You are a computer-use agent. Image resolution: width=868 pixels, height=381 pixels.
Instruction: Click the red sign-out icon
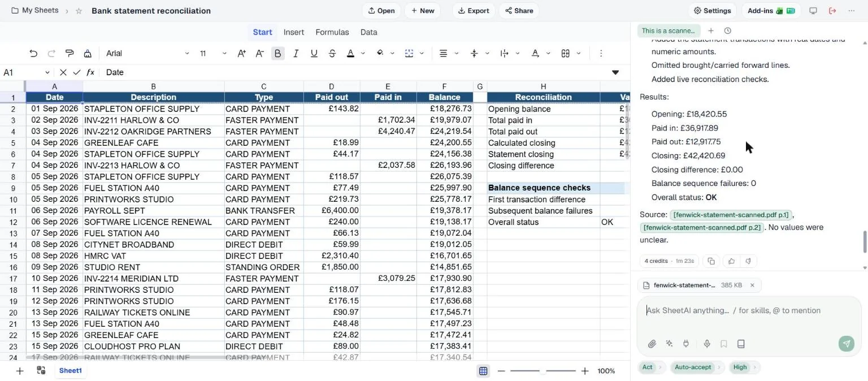pos(832,11)
